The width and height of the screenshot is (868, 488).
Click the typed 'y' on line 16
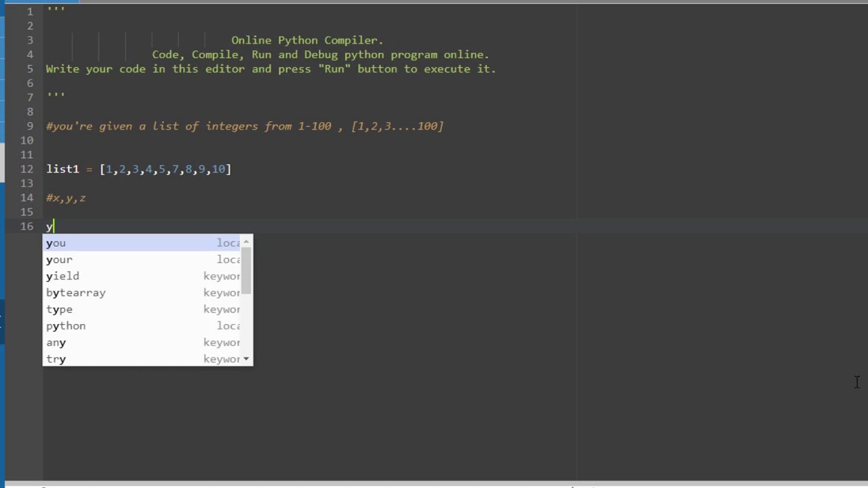tap(50, 226)
